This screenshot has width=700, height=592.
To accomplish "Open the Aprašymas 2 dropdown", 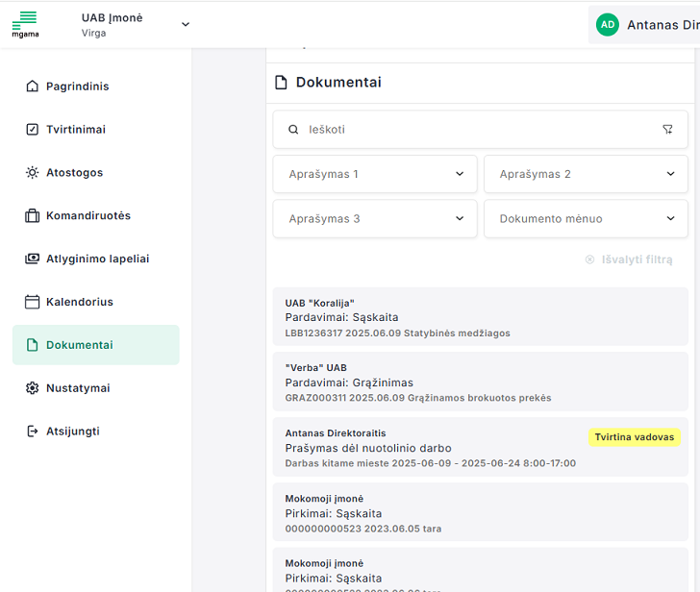I will [586, 175].
